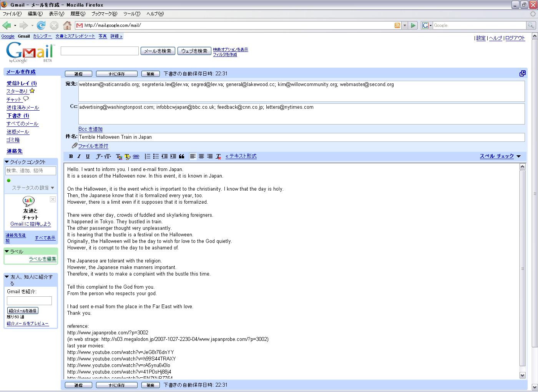Open the View (表示) menu

[x=56, y=14]
